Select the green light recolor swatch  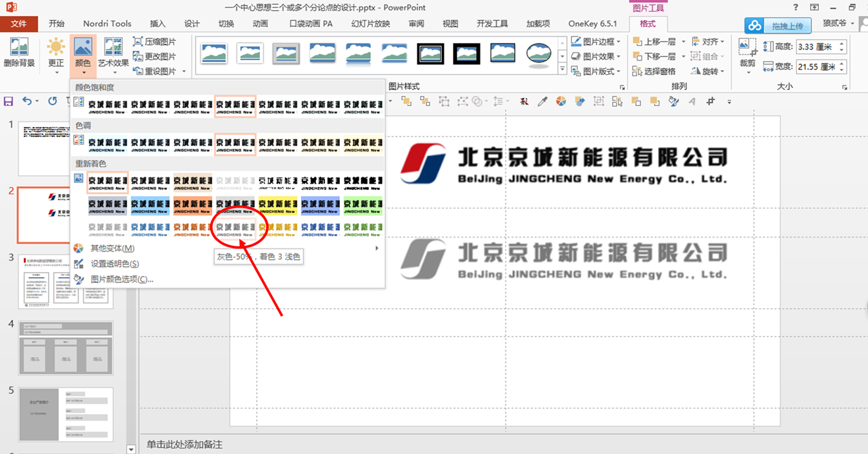pyautogui.click(x=362, y=230)
